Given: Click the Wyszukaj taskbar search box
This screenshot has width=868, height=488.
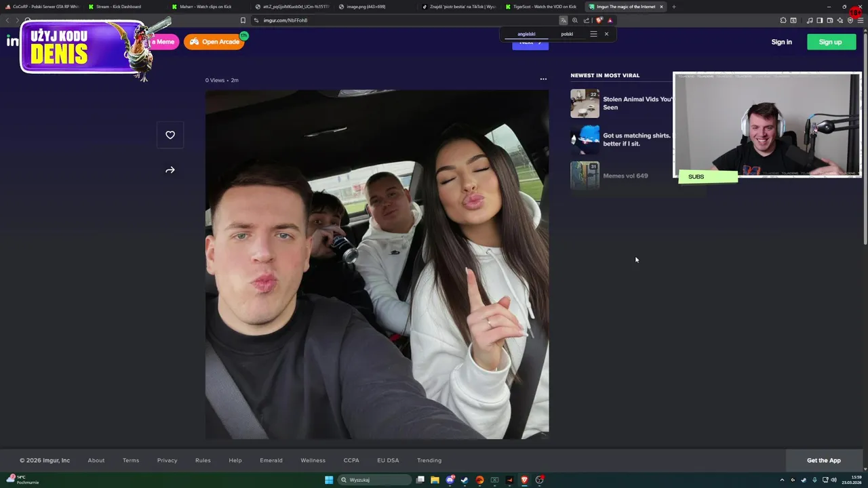Looking at the screenshot, I should click(x=375, y=480).
